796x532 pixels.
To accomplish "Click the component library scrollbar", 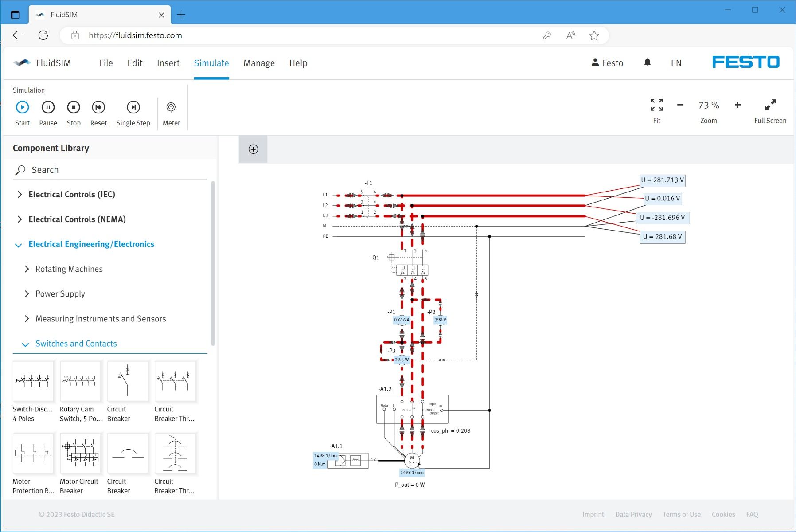I will [213, 263].
